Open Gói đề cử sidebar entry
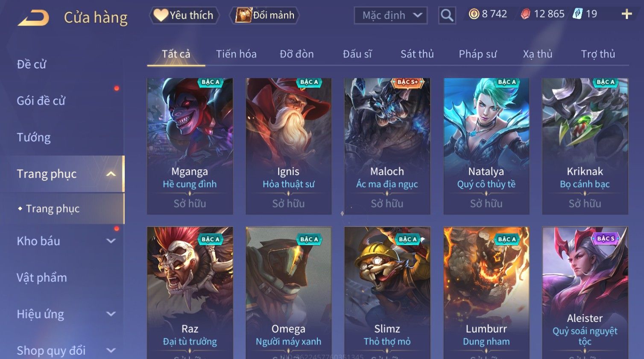The image size is (644, 359). point(41,101)
